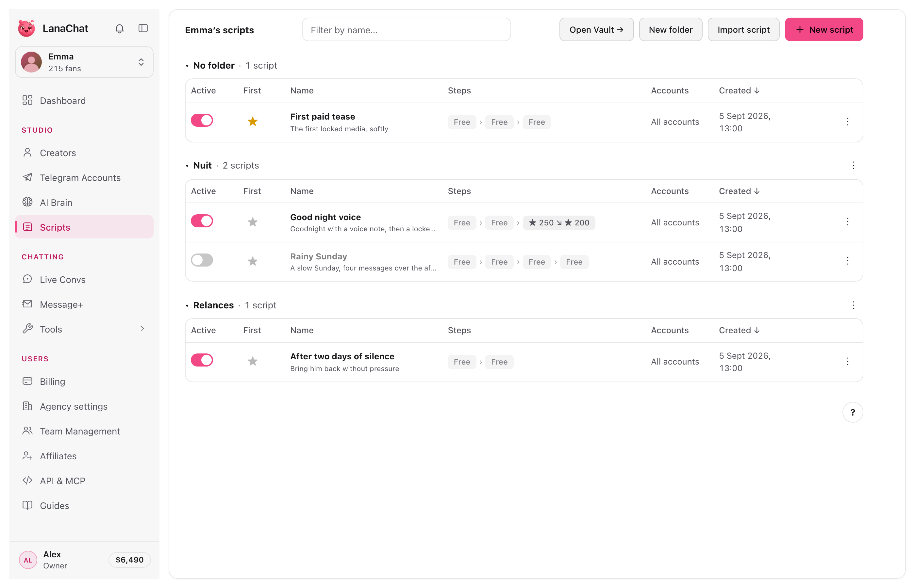The height and width of the screenshot is (588, 915).
Task: Open the Guides page
Action: [84, 506]
